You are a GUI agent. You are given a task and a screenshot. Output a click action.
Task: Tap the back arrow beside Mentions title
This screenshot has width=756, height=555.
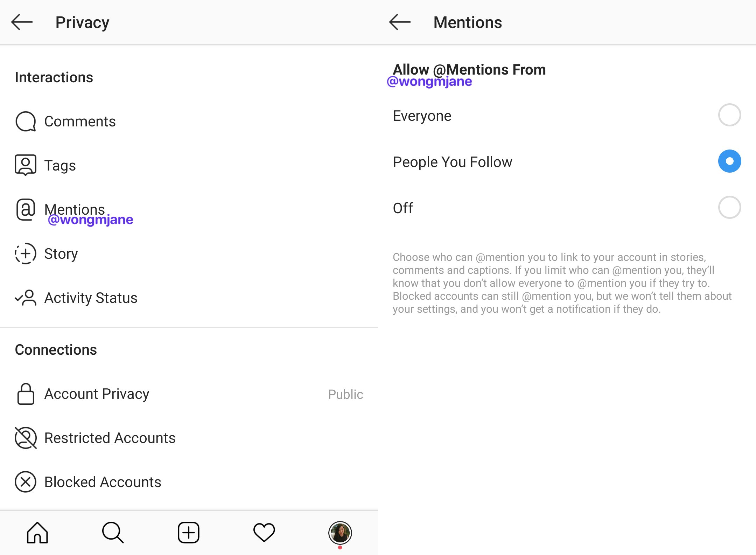[x=400, y=22]
